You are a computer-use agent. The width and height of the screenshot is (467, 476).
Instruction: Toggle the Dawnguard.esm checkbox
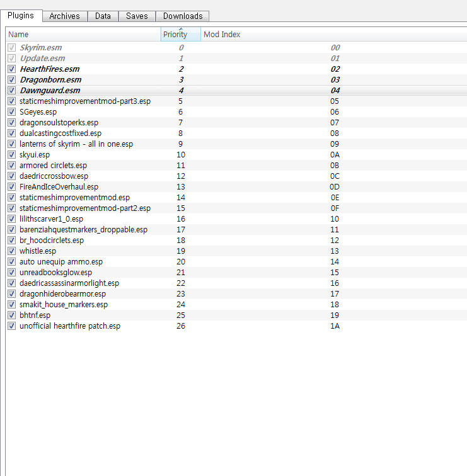pos(11,91)
